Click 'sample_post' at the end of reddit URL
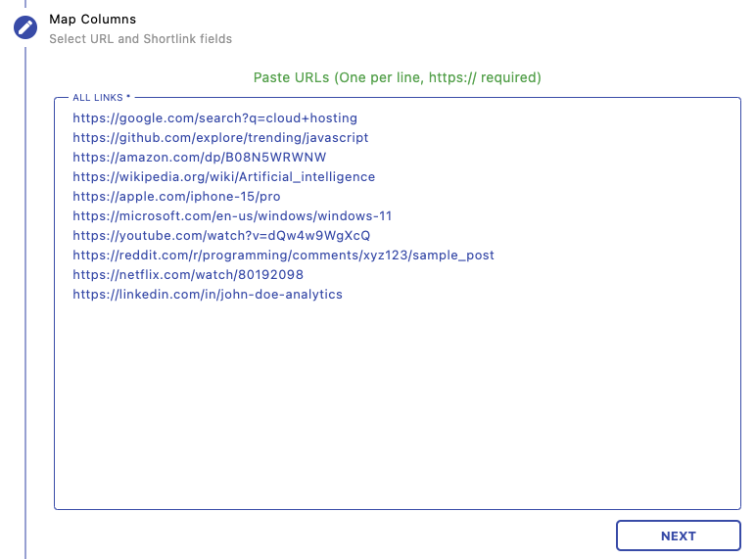 (x=458, y=256)
